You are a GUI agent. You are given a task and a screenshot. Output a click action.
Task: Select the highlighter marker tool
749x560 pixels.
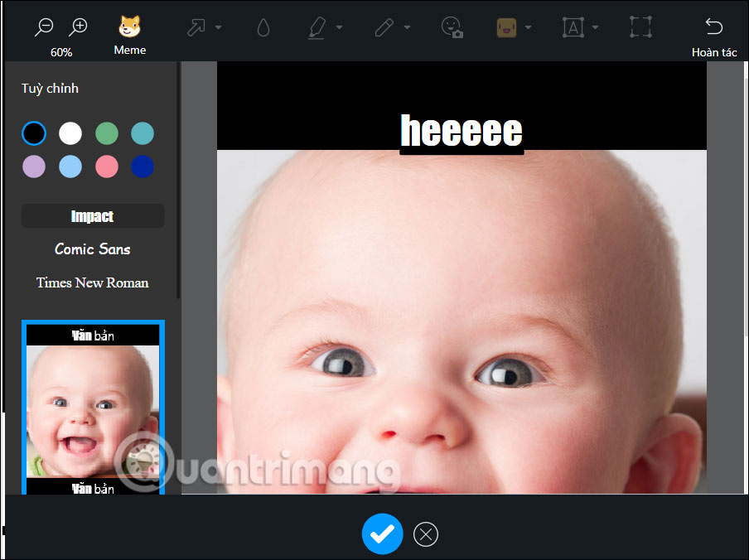[x=317, y=27]
